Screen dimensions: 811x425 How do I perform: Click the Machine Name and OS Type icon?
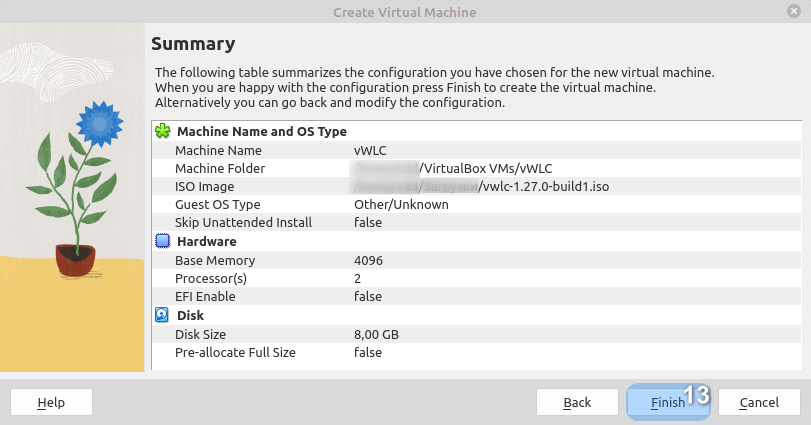(163, 131)
